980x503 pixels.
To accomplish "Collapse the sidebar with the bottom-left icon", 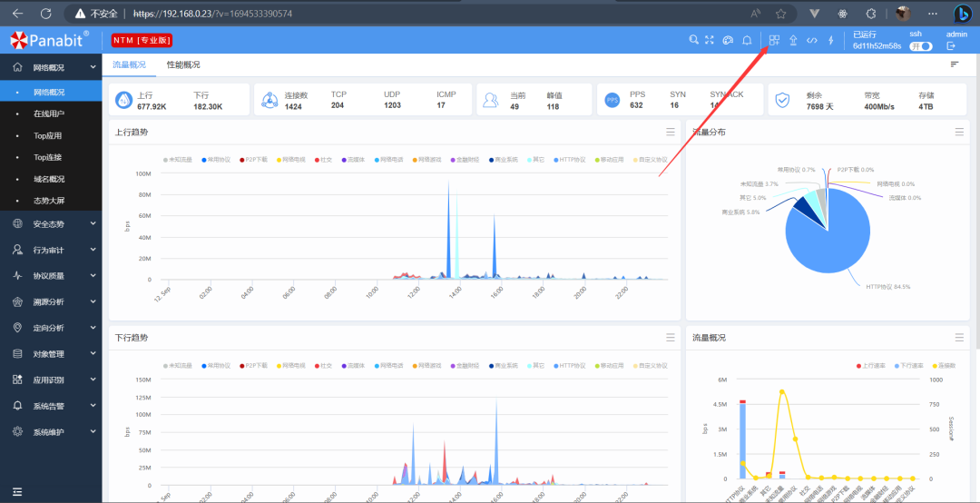I will [x=17, y=491].
